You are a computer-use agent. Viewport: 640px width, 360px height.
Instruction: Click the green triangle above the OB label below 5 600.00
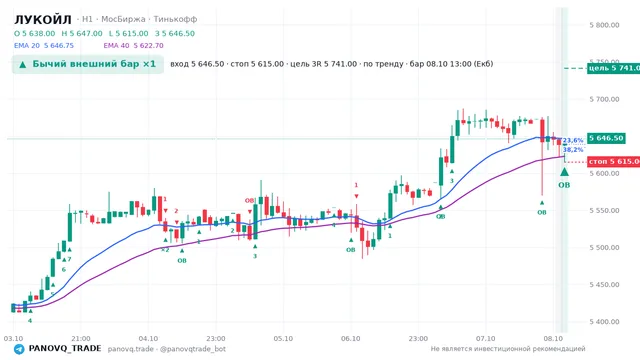point(542,203)
